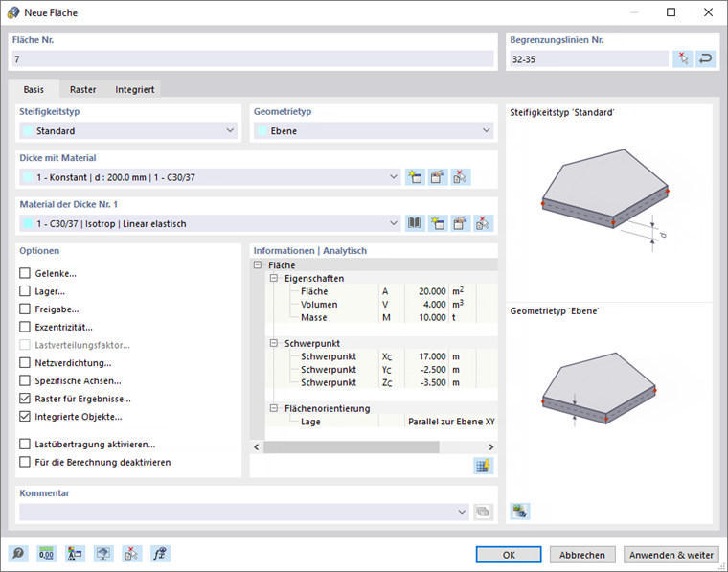This screenshot has width=728, height=572.
Task: Edit material icon in Material der Dicke
Action: [460, 223]
